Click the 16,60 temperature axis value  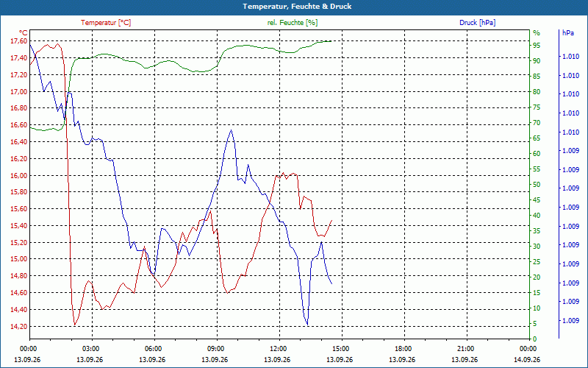[18, 125]
